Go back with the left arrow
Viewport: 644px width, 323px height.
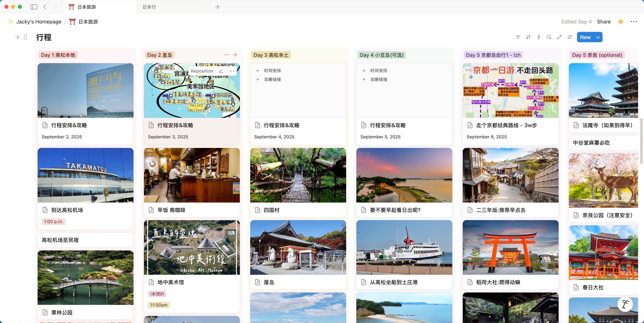(x=45, y=7)
